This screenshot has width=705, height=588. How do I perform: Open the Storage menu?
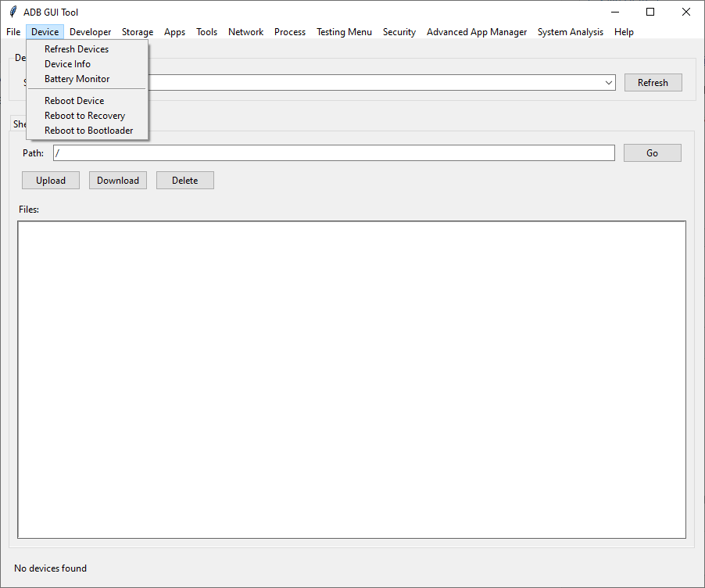[137, 32]
